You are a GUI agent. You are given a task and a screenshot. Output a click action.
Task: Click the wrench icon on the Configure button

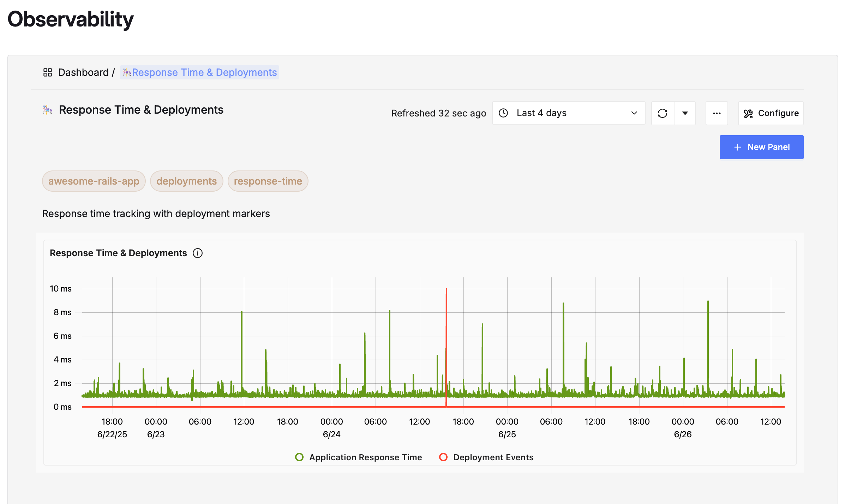click(x=748, y=113)
